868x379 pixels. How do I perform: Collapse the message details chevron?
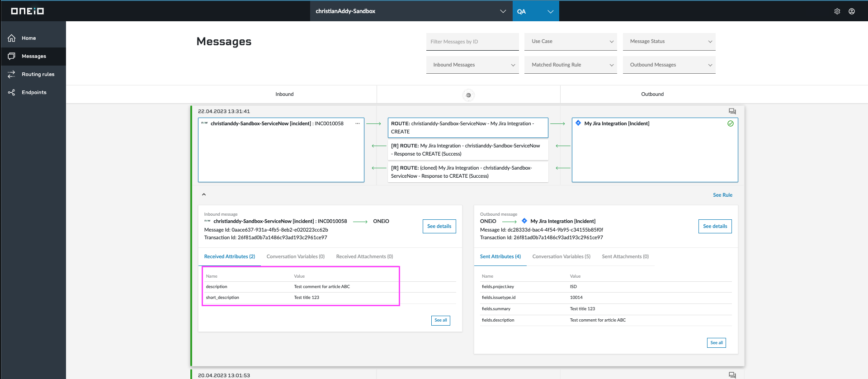pyautogui.click(x=204, y=194)
